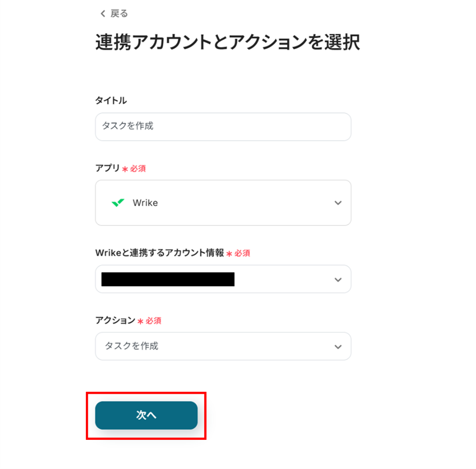Click the 必須 text next to アクション
The height and width of the screenshot is (469, 476).
(153, 321)
